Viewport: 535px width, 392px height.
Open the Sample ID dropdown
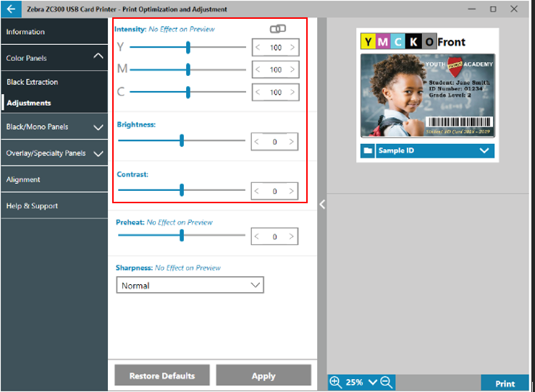coord(434,150)
